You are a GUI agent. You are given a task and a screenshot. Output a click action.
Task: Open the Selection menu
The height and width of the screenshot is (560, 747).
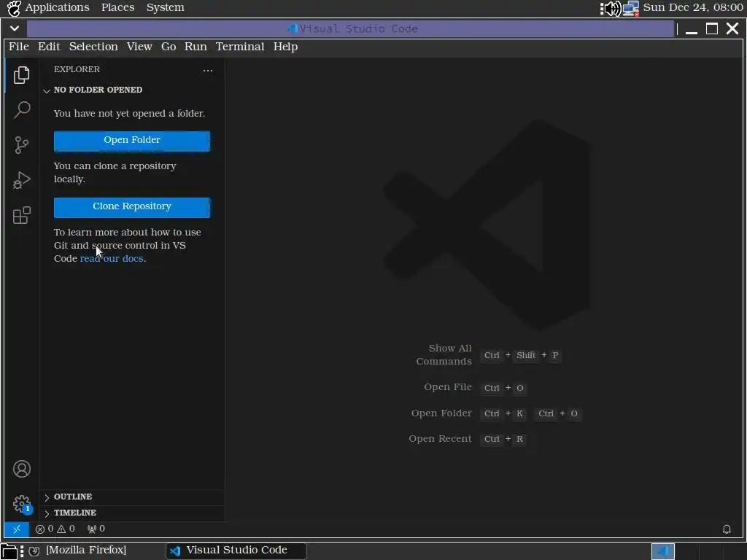93,47
